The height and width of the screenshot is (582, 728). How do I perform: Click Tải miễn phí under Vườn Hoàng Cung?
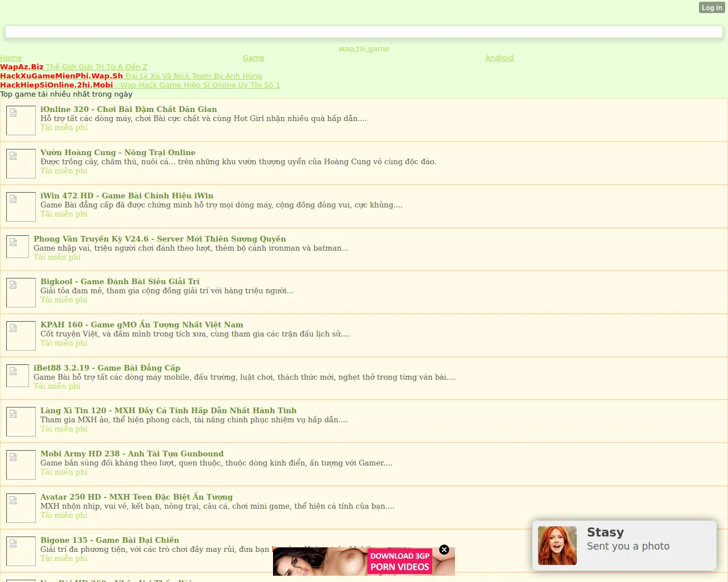(x=64, y=171)
